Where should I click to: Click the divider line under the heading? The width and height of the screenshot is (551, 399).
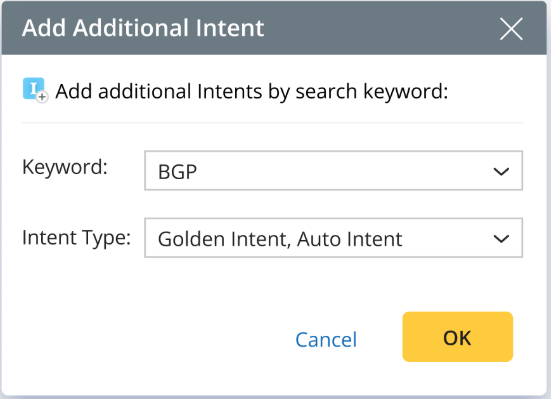click(272, 123)
